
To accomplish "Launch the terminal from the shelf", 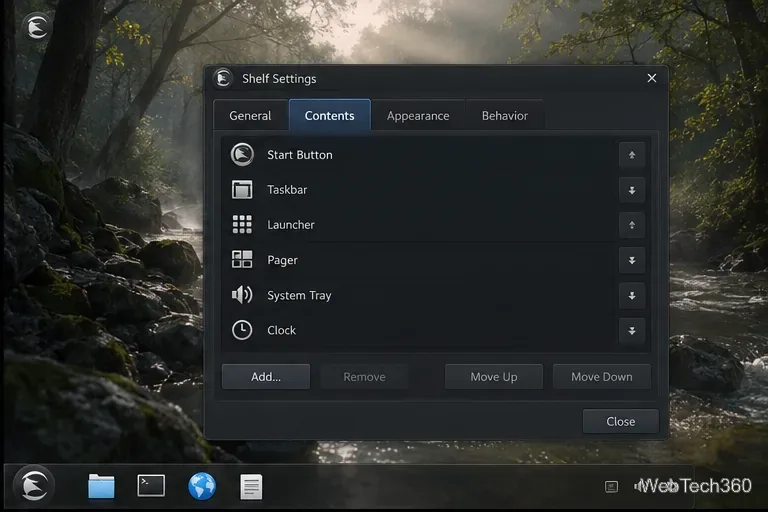I will (151, 486).
